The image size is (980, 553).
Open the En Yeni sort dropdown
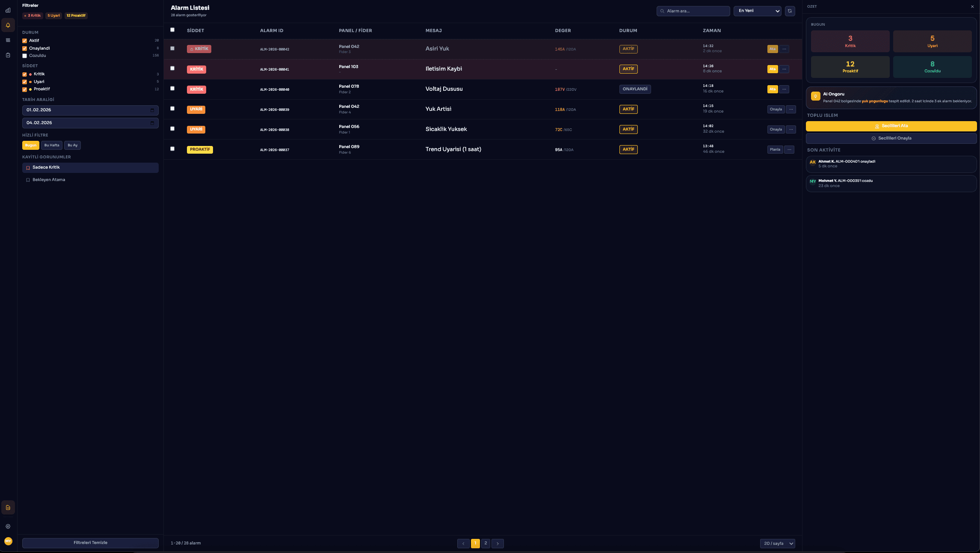click(x=757, y=11)
